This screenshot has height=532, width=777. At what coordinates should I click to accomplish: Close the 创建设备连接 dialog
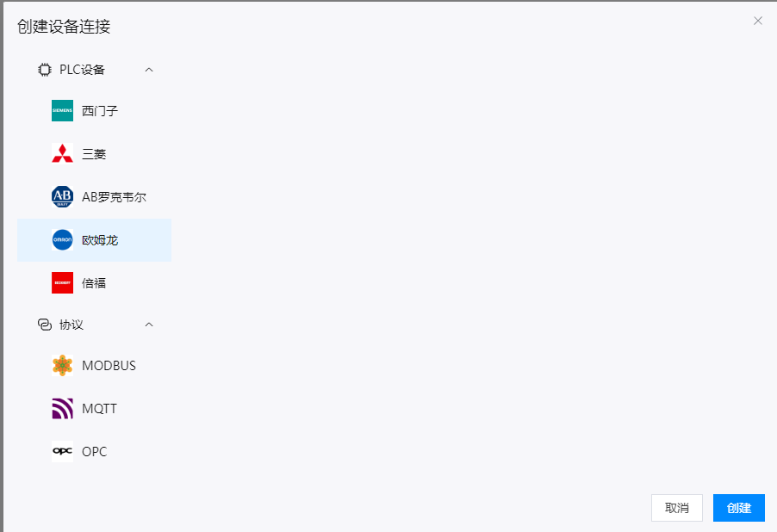point(758,21)
